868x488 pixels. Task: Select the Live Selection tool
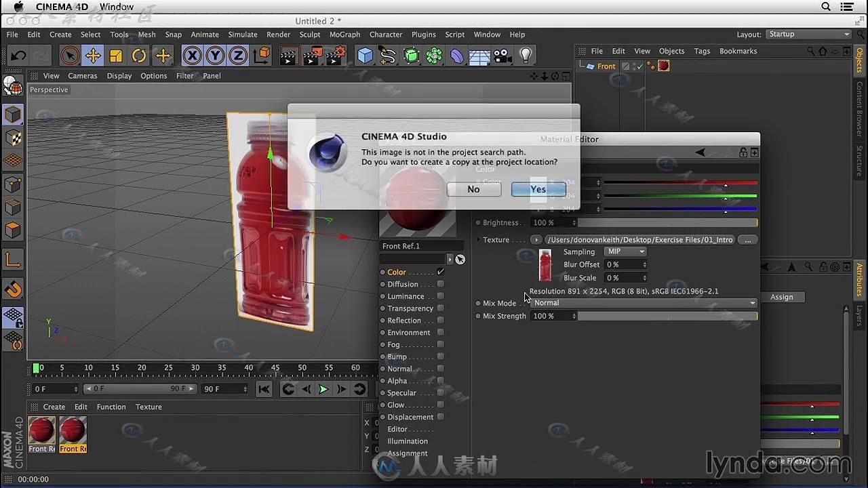69,56
